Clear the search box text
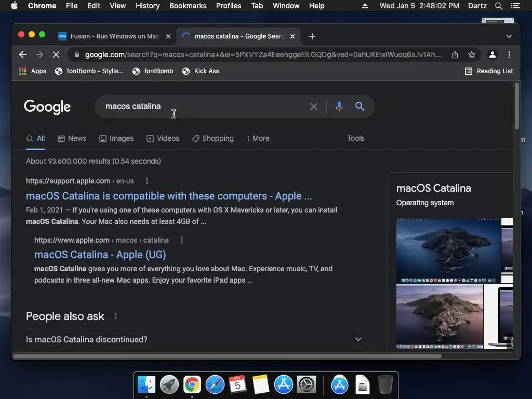The height and width of the screenshot is (399, 532). pyautogui.click(x=314, y=107)
